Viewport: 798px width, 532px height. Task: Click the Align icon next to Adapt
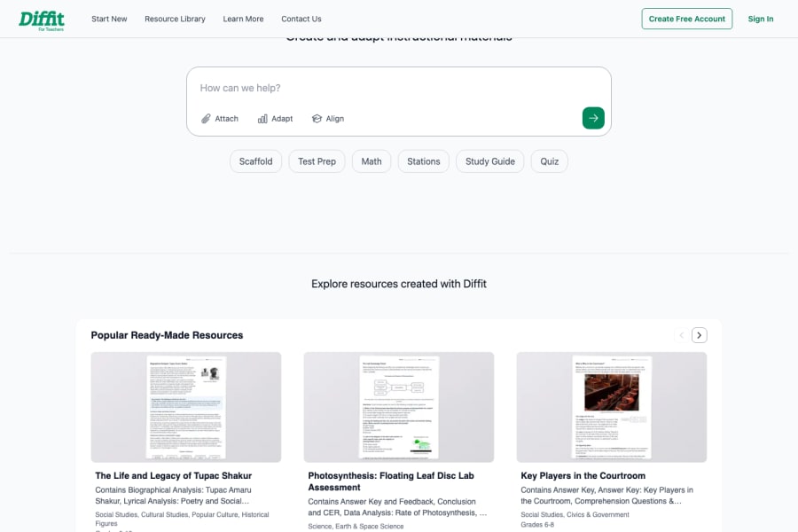click(x=317, y=118)
